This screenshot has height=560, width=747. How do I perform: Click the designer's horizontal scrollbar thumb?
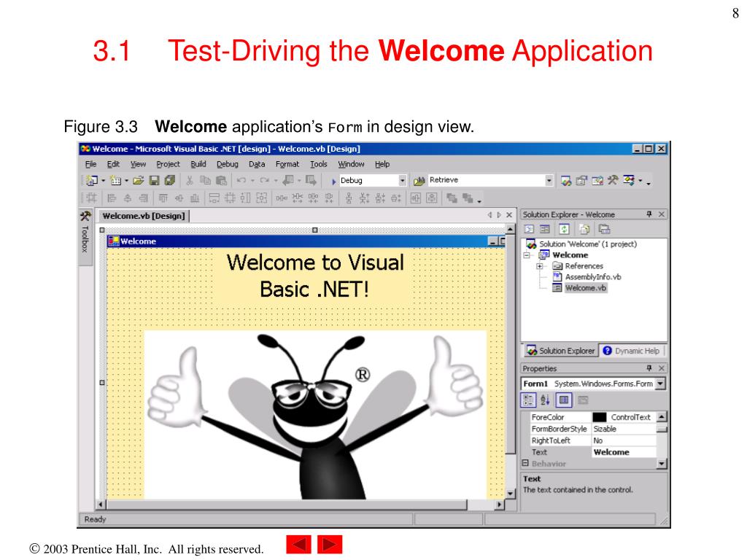click(x=287, y=505)
